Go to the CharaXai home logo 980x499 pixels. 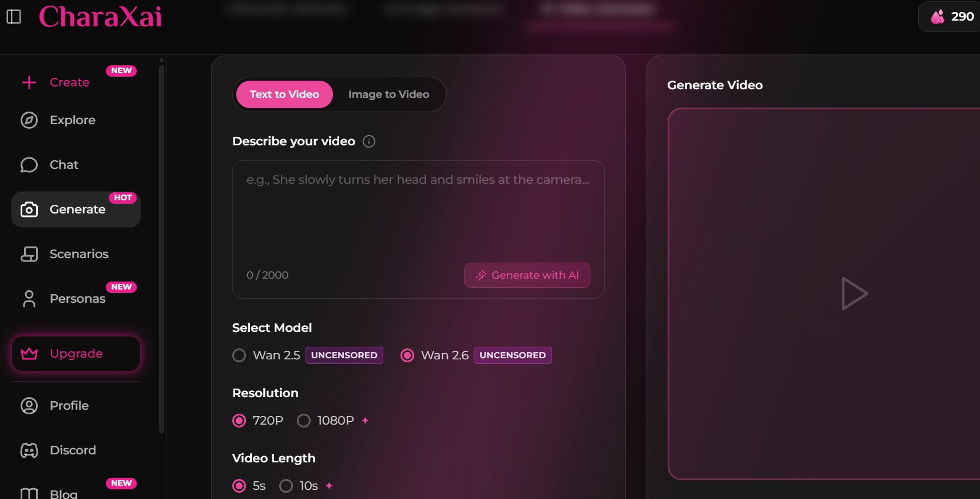click(x=100, y=17)
